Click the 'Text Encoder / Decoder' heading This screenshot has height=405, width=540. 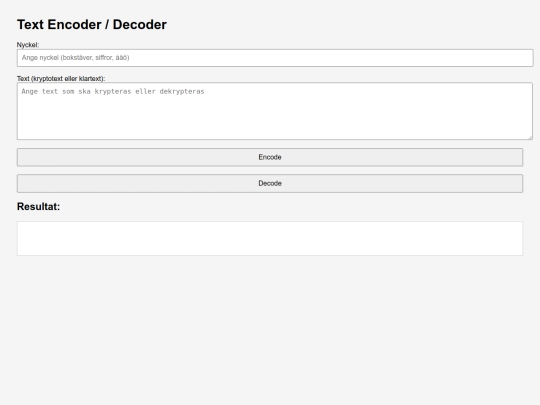tap(92, 24)
